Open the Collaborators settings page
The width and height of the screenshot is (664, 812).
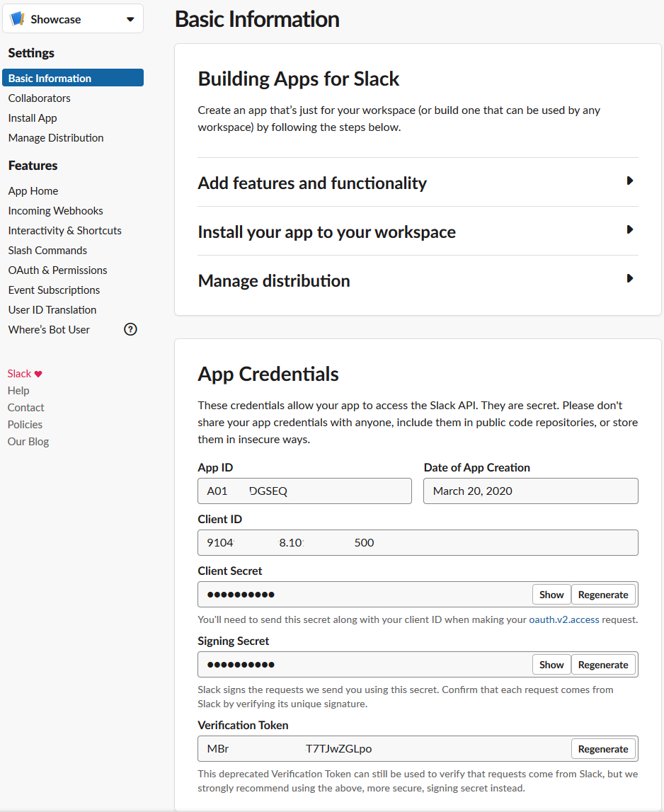pyautogui.click(x=40, y=98)
